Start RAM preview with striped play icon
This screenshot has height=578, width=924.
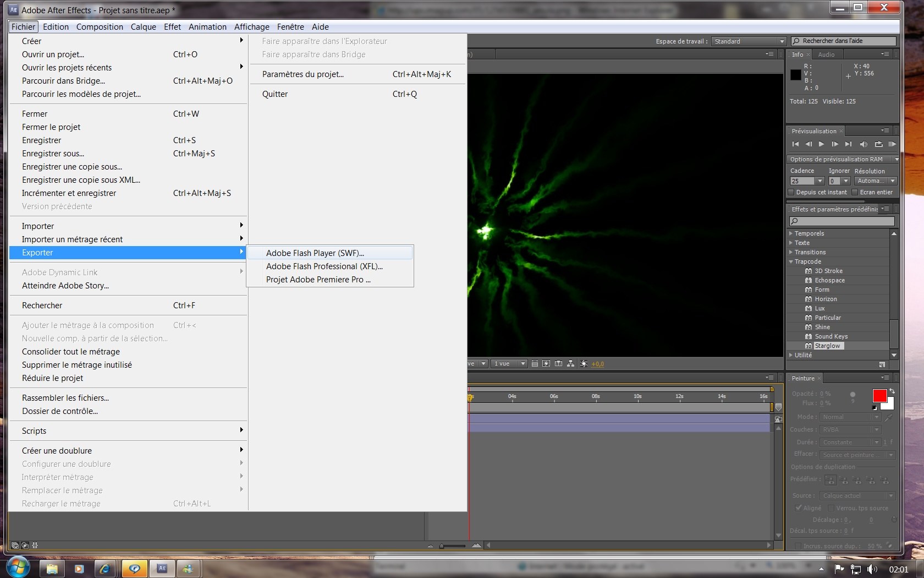coord(892,144)
